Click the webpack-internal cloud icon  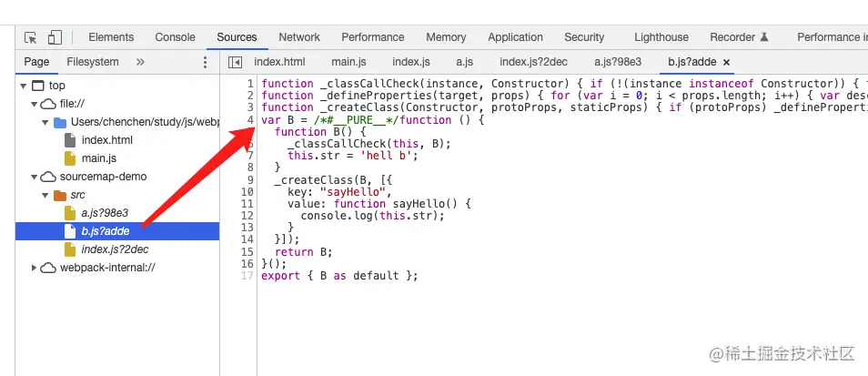point(49,268)
